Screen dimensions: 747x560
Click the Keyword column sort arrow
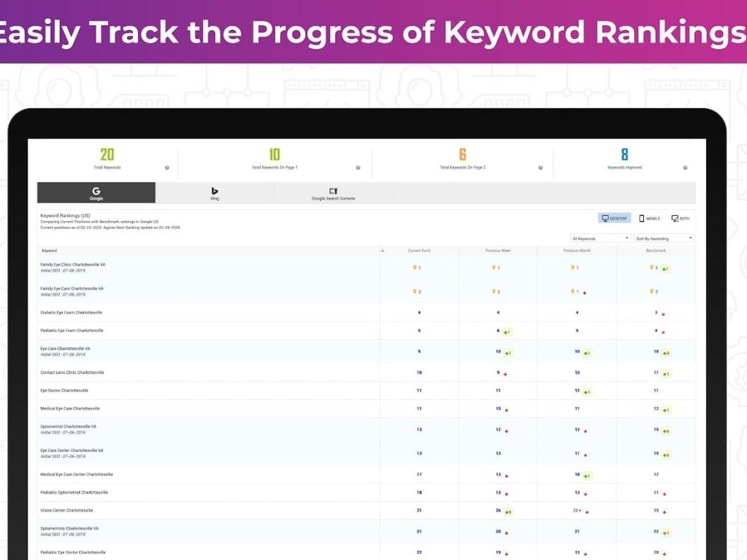382,250
